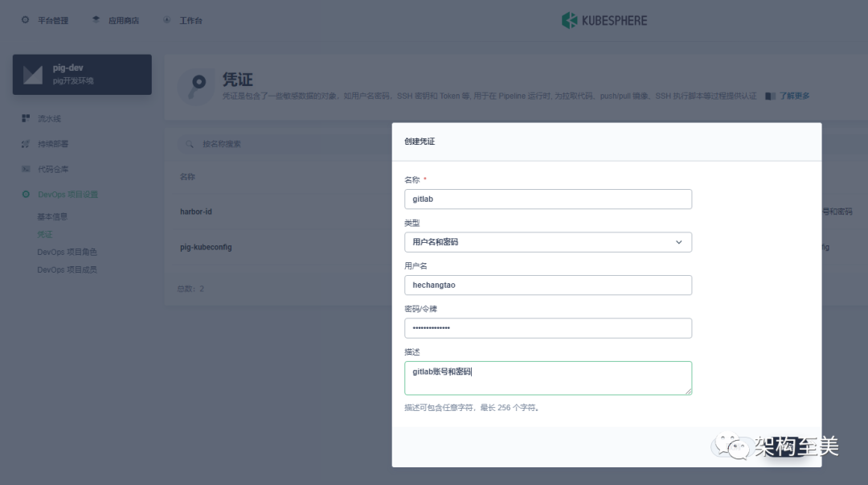Open 代码仓库 code repositories
This screenshot has height=485, width=868.
pyautogui.click(x=53, y=169)
